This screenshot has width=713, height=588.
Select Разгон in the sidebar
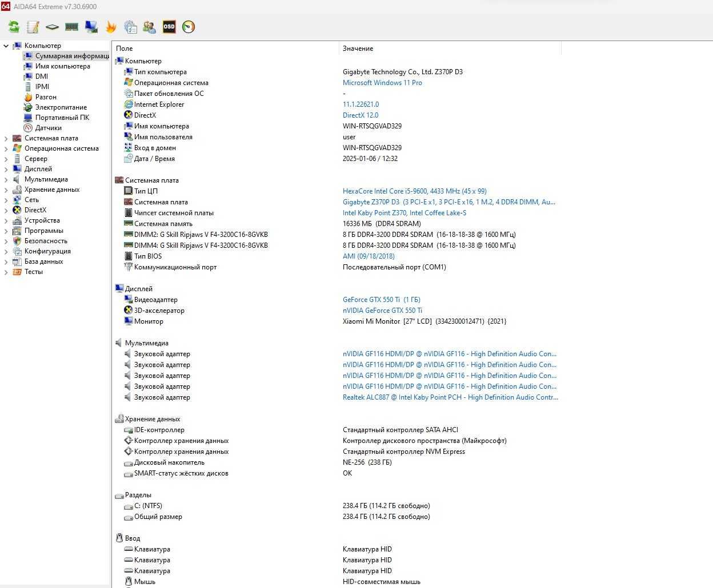coord(46,97)
